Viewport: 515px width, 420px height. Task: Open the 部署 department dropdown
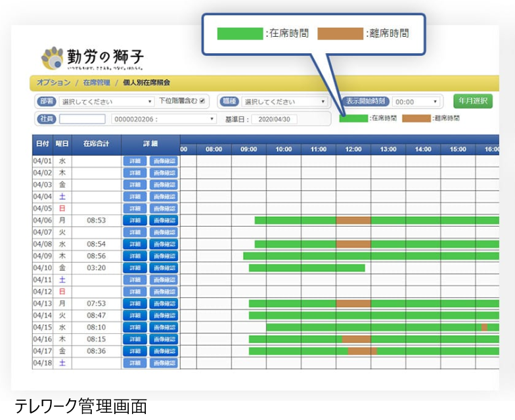tap(106, 102)
